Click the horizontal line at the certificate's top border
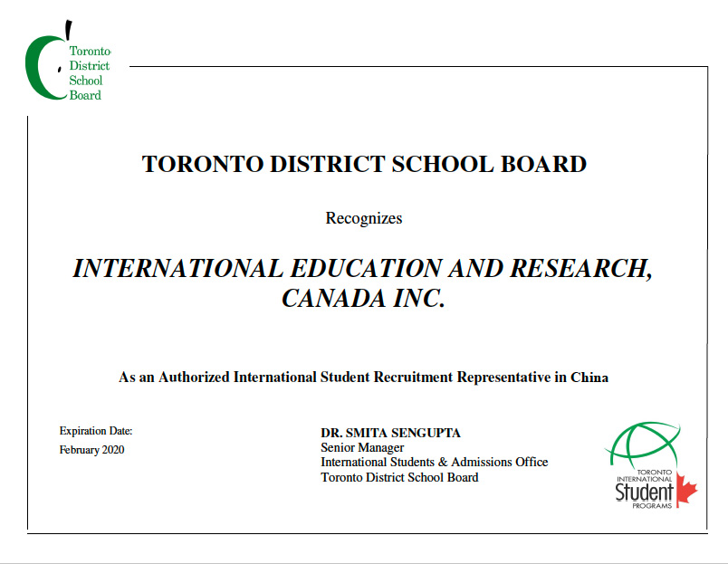 click(417, 66)
